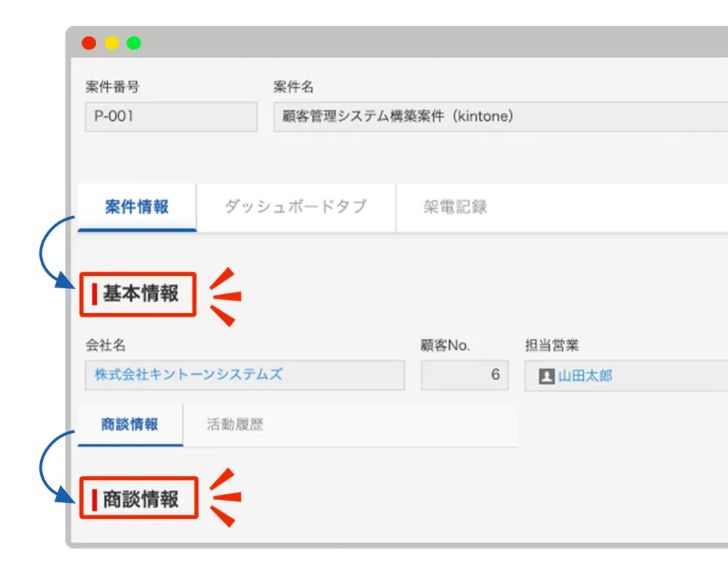Click the user avatar icon beside 山田太郎
Viewport: 728px width, 578px height.
547,376
